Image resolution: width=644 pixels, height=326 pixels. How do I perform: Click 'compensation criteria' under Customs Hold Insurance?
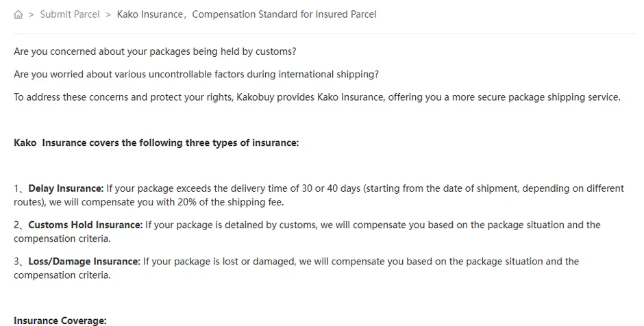tap(62, 238)
